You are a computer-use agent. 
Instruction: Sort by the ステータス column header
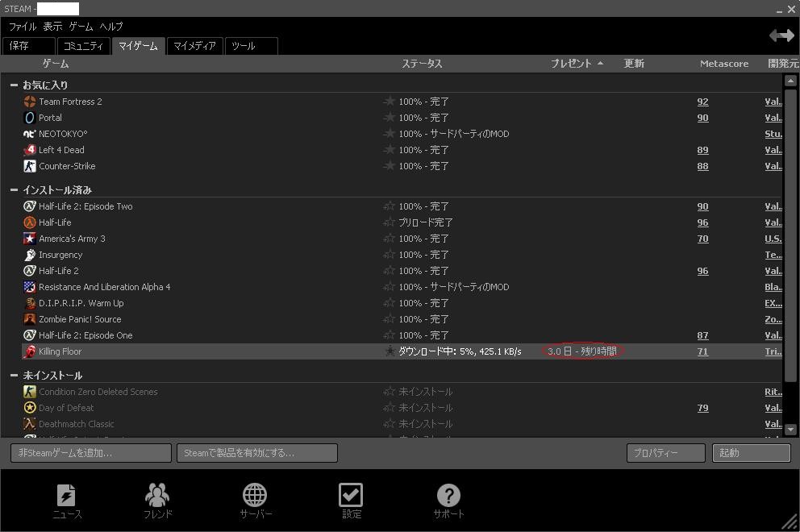pyautogui.click(x=422, y=63)
